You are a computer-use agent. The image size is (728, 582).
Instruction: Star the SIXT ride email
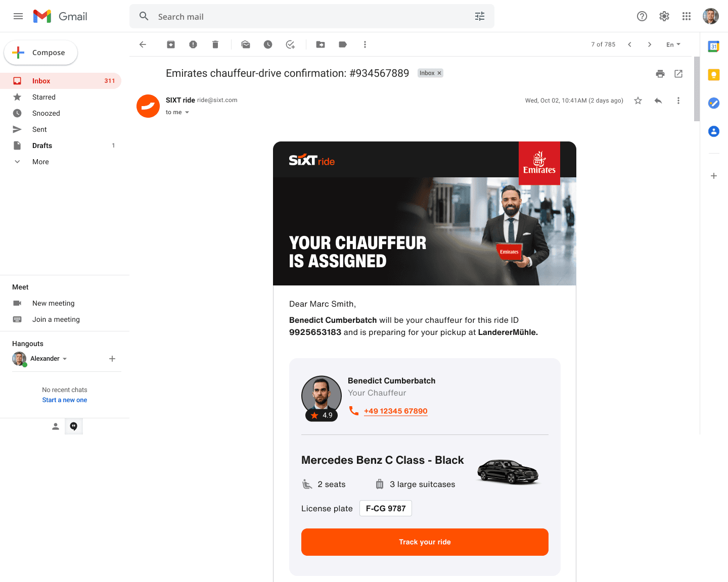[x=638, y=101]
